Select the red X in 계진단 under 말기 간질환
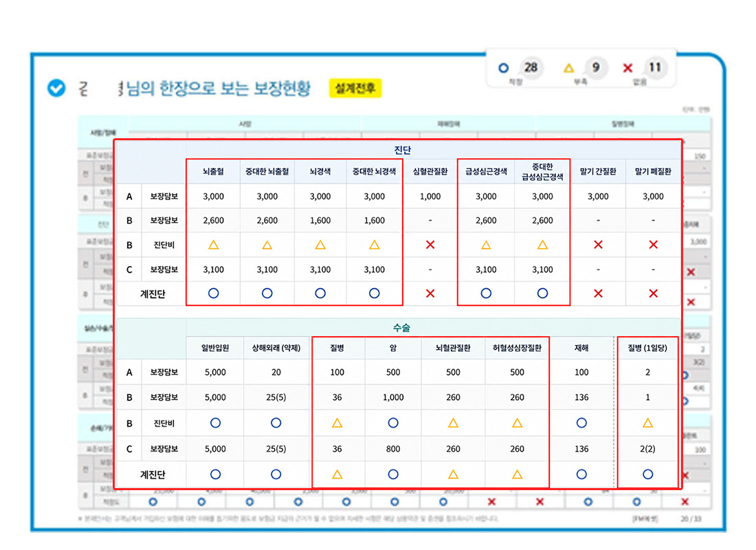Viewport: 756px width, 550px height. pyautogui.click(x=598, y=292)
